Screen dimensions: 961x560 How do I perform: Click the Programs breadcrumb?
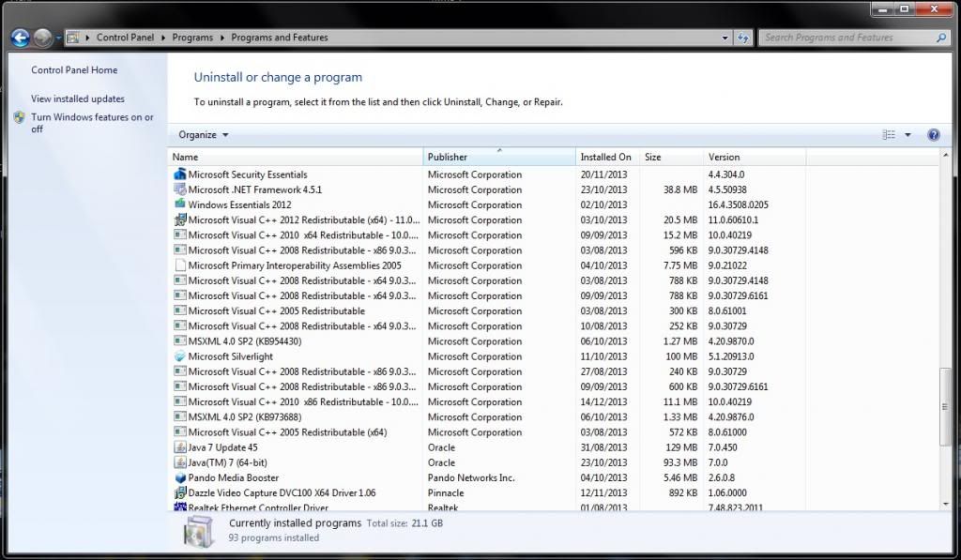pos(192,38)
